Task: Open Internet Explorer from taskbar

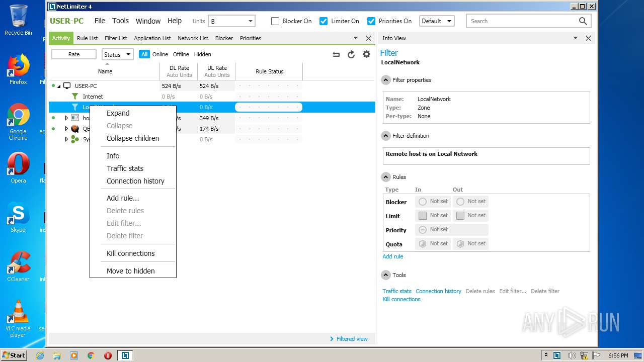Action: click(40, 355)
